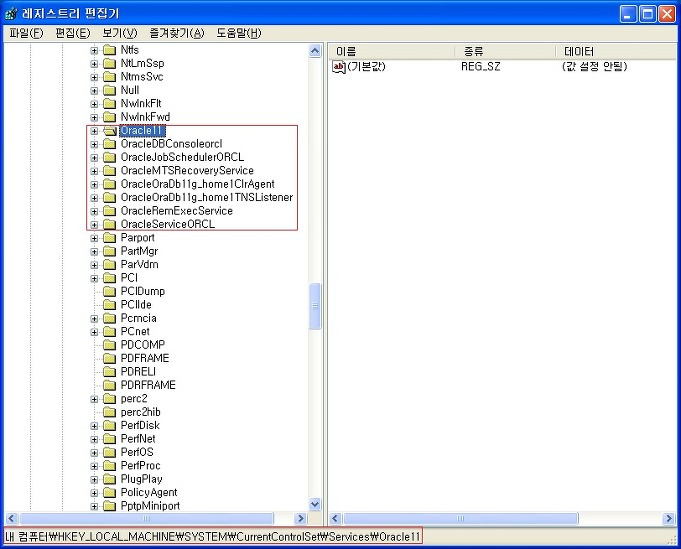Select the PerfNet key
Viewport: 681px width, 549px height.
(138, 439)
